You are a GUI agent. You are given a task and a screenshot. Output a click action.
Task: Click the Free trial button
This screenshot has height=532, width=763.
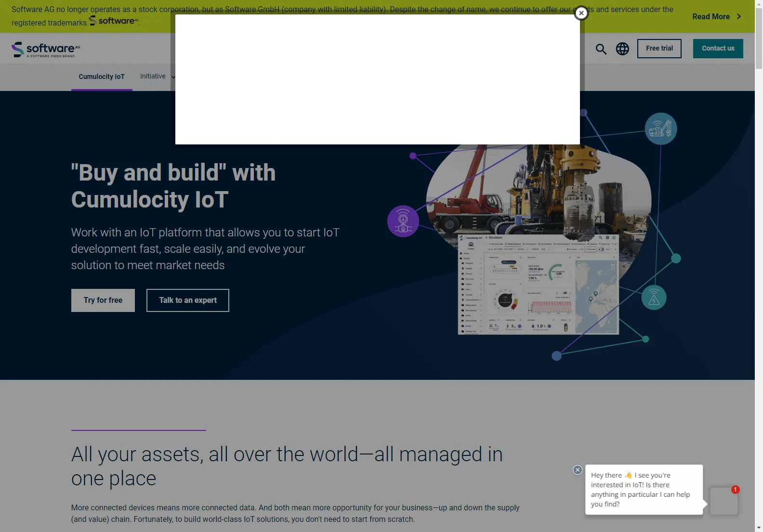pyautogui.click(x=659, y=49)
